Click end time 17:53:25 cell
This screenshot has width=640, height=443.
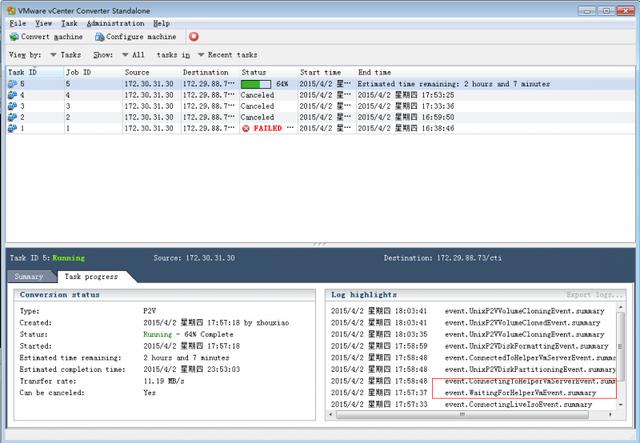point(406,95)
